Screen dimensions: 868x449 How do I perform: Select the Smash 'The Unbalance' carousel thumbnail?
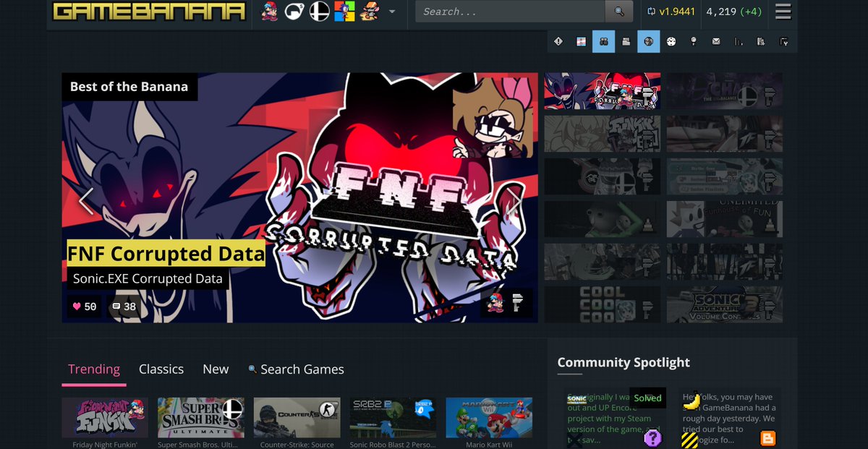tap(724, 90)
